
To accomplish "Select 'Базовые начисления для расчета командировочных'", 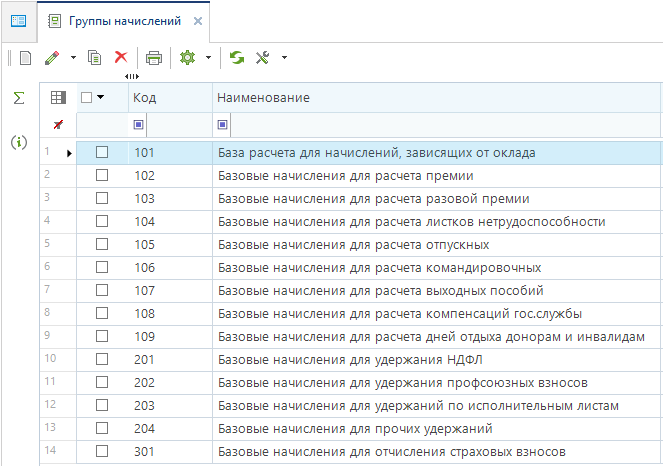I will tap(379, 268).
